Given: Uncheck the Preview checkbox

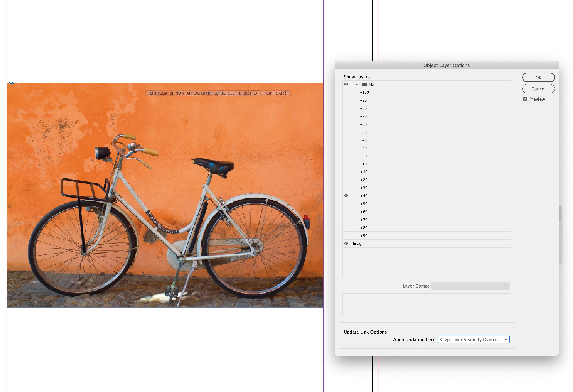Looking at the screenshot, I should tap(525, 99).
